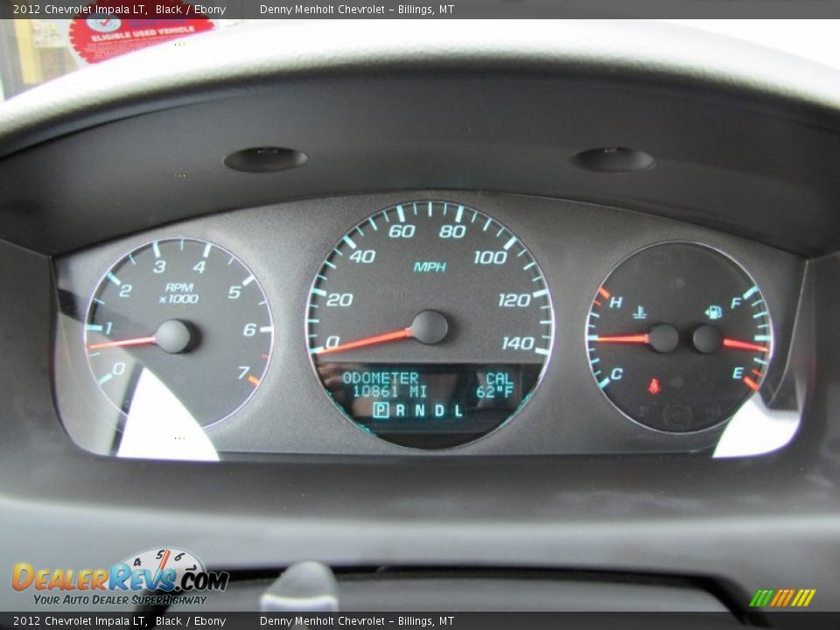Click the right oval sensor above gauges
The height and width of the screenshot is (630, 840).
point(612,159)
